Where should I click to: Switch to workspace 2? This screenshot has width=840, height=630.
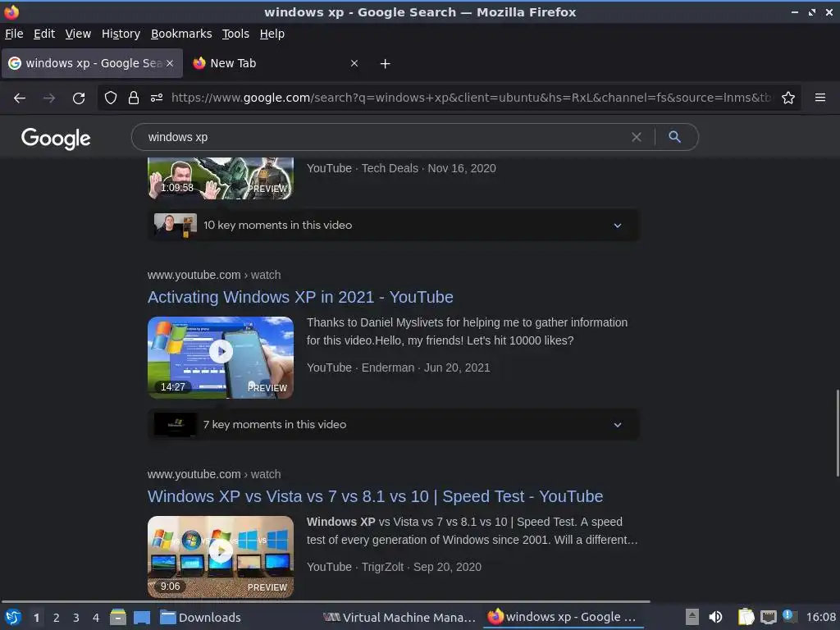point(57,618)
